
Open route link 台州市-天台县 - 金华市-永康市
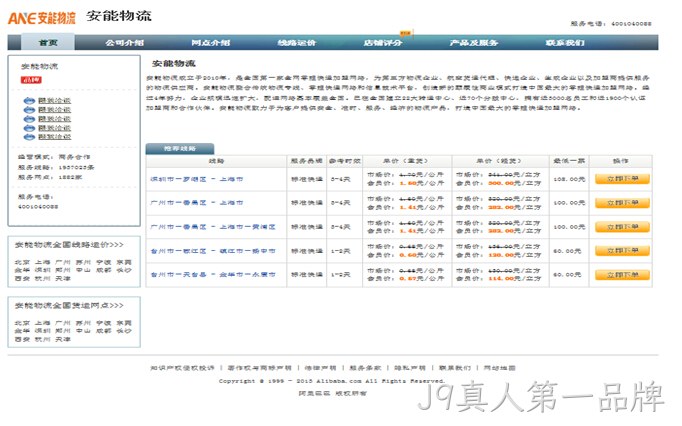(x=213, y=275)
